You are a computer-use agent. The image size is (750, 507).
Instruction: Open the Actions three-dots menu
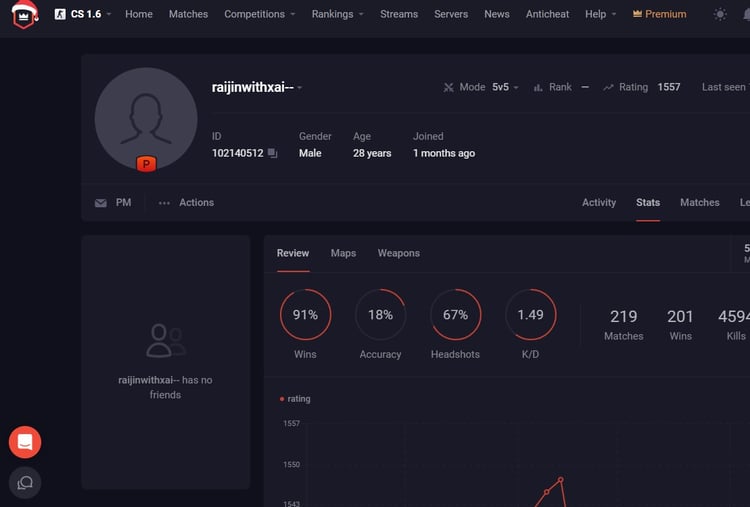[164, 203]
